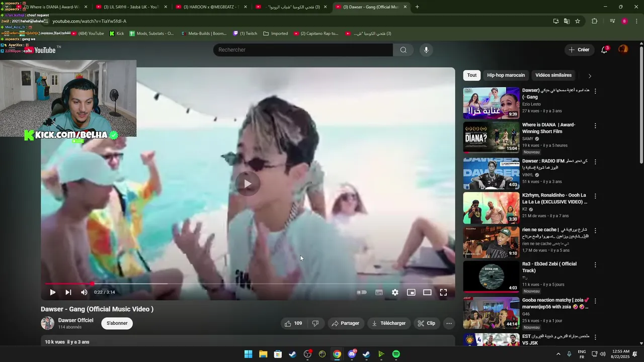Click the Rechercher search field
This screenshot has width=644, height=362.
point(303,50)
